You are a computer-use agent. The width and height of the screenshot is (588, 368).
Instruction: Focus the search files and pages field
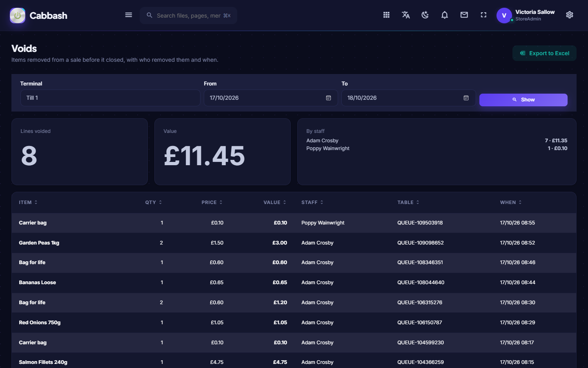(189, 16)
